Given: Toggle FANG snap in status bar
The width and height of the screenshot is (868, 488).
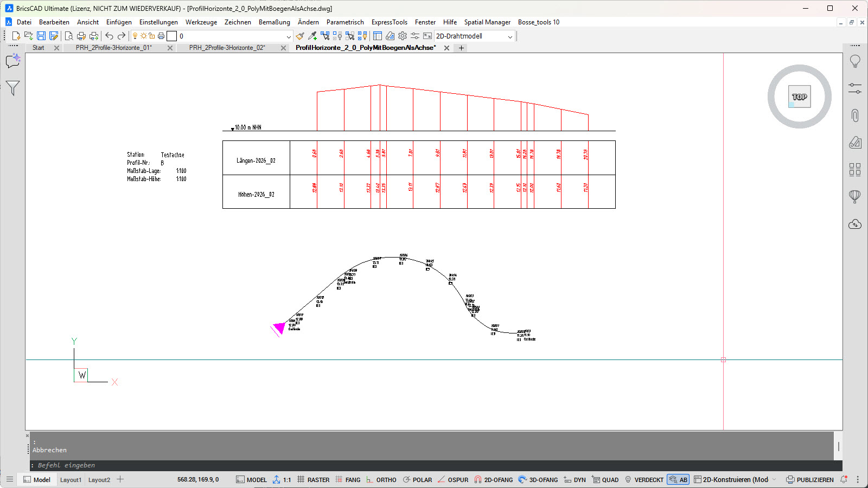Looking at the screenshot, I should [x=348, y=480].
